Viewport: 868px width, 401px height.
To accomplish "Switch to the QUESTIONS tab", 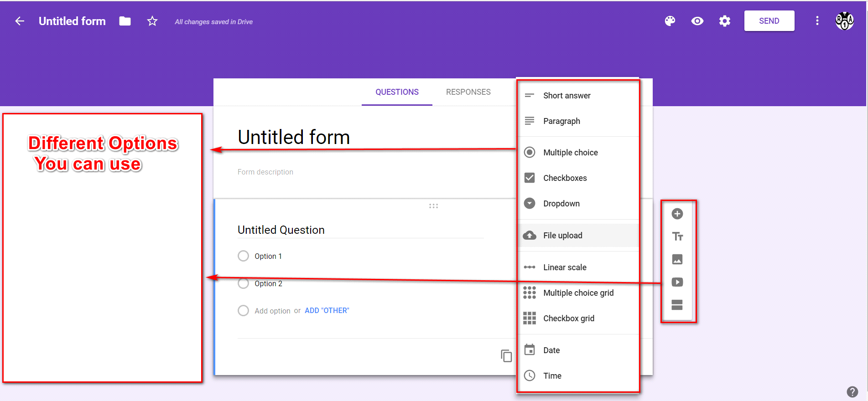I will pyautogui.click(x=397, y=92).
